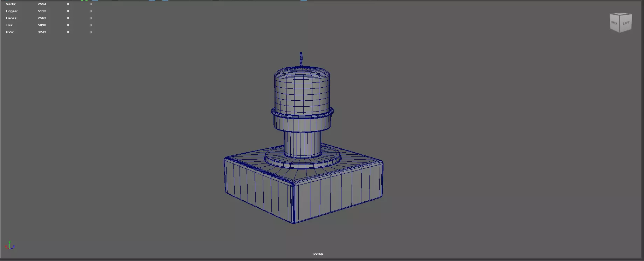Click the 'Faces:' label in the poly count HUD
Screen dimensions: 644x261
click(12, 18)
